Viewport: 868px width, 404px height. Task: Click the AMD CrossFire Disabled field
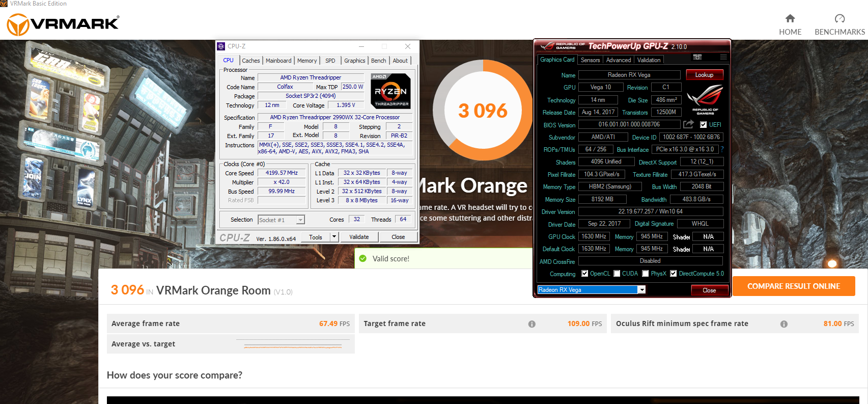651,261
